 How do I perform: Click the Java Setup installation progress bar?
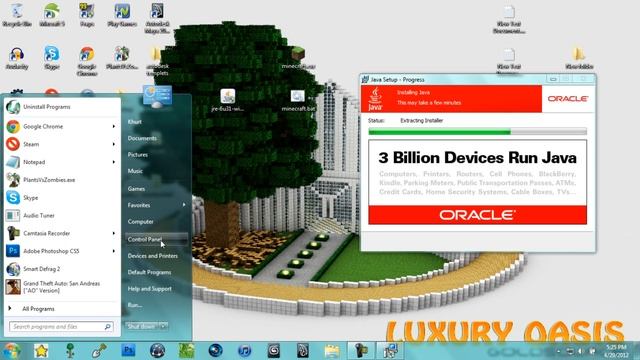pyautogui.click(x=478, y=132)
